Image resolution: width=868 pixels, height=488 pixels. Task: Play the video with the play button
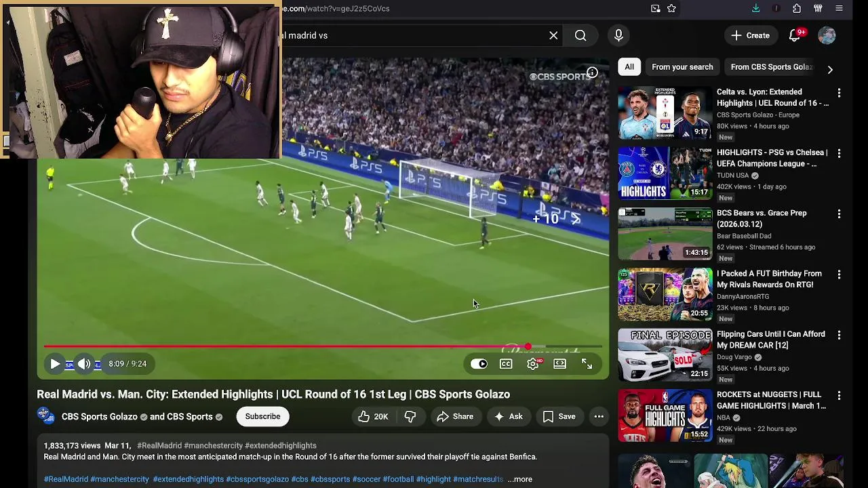coord(55,364)
